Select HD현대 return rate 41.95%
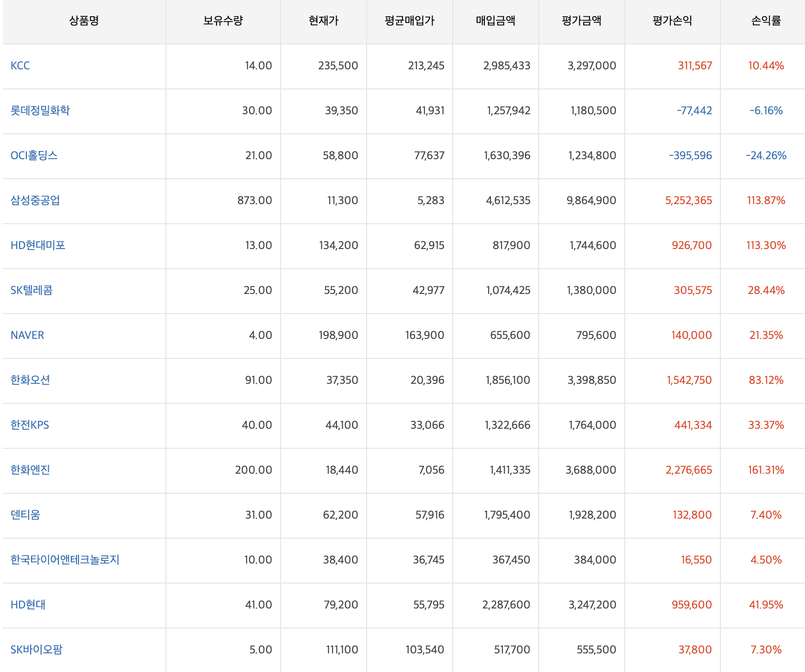 tap(766, 605)
